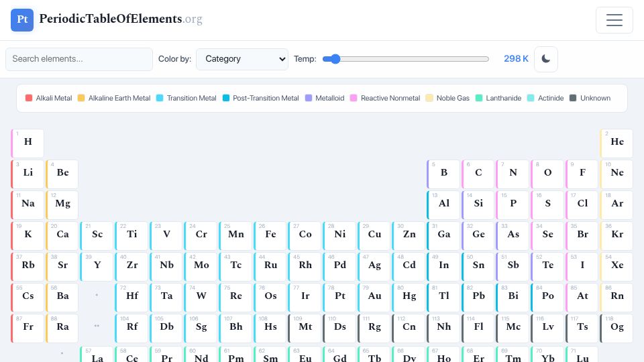Select the Lithium (Li) tile
The width and height of the screenshot is (644, 362).
point(27,174)
